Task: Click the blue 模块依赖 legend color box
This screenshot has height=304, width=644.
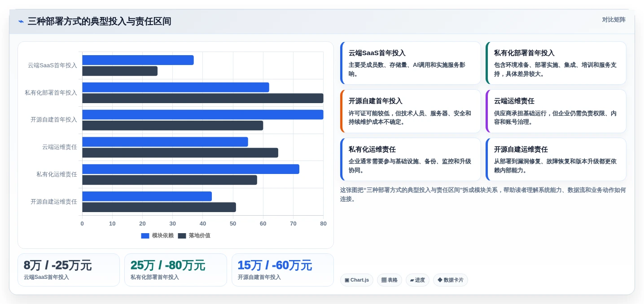Action: [145, 235]
